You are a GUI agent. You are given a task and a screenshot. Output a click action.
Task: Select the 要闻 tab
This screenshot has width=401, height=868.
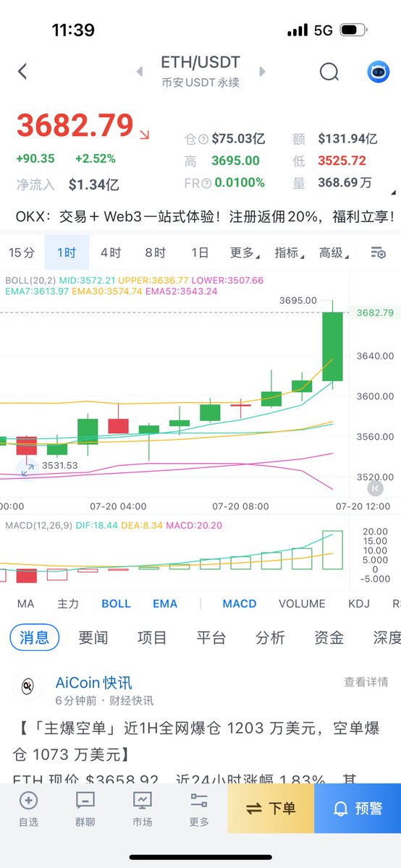pyautogui.click(x=93, y=637)
